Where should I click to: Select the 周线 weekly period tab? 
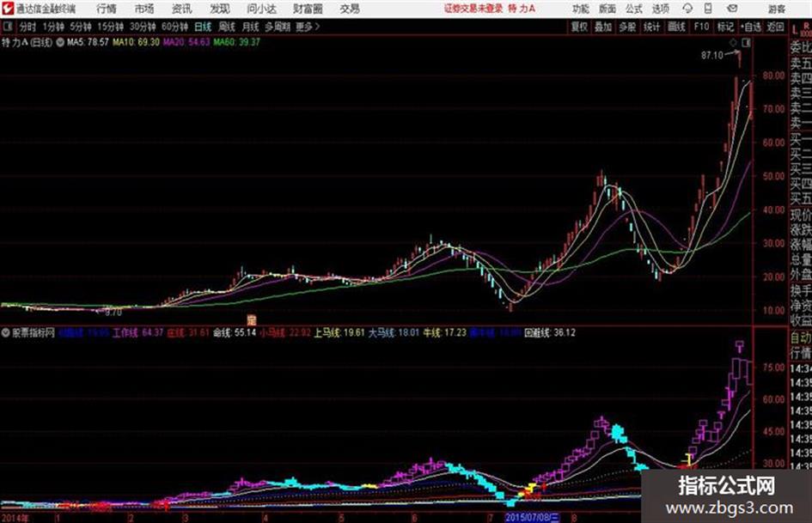click(x=227, y=27)
